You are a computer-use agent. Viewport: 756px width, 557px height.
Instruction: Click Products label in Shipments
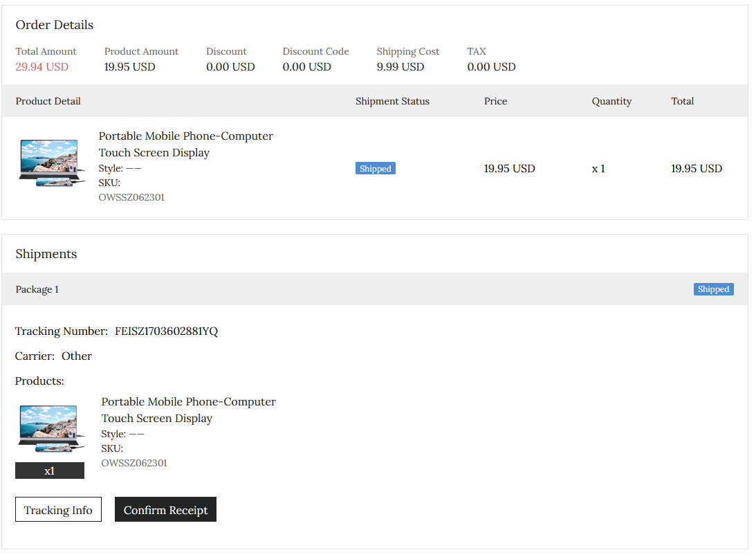[x=39, y=381]
